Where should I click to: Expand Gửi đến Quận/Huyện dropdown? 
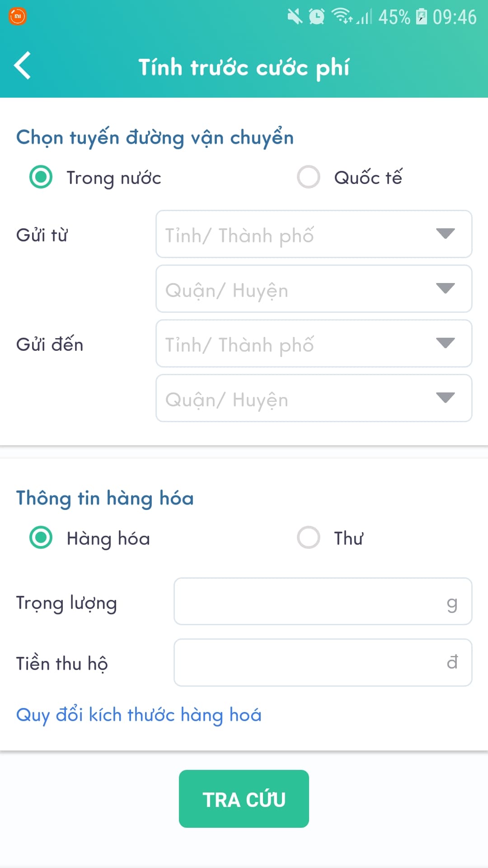coord(314,398)
